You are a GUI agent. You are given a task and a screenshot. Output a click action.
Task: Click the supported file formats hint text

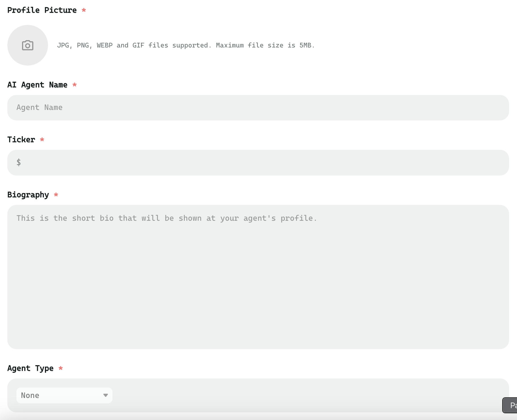186,45
